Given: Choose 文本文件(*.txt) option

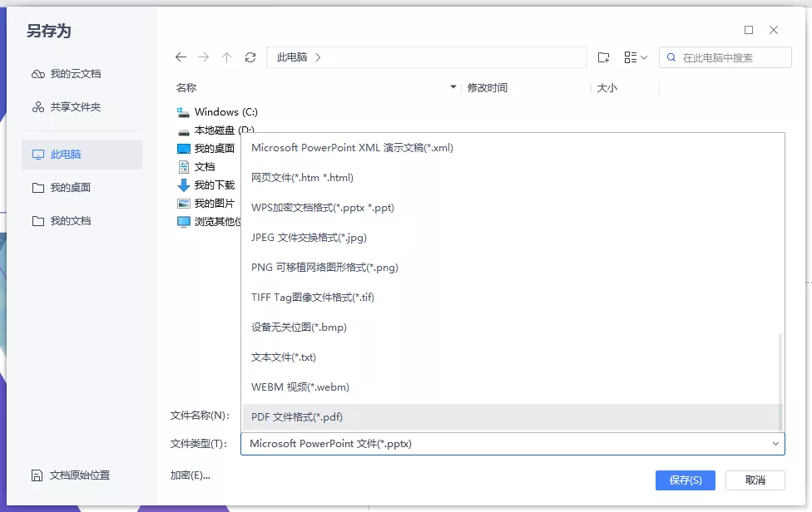Looking at the screenshot, I should (512, 357).
